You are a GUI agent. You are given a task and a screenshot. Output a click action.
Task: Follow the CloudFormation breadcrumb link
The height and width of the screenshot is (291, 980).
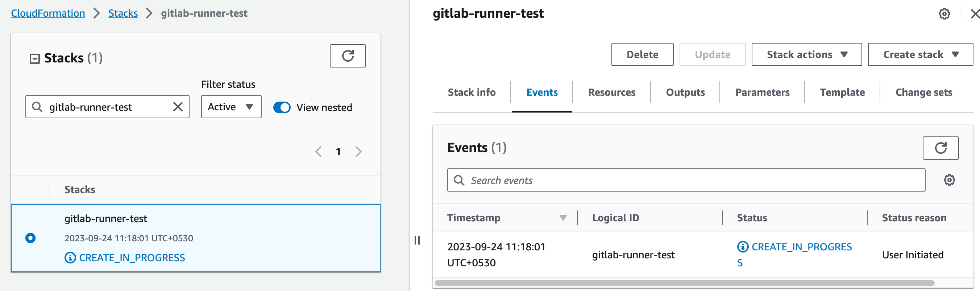[48, 13]
